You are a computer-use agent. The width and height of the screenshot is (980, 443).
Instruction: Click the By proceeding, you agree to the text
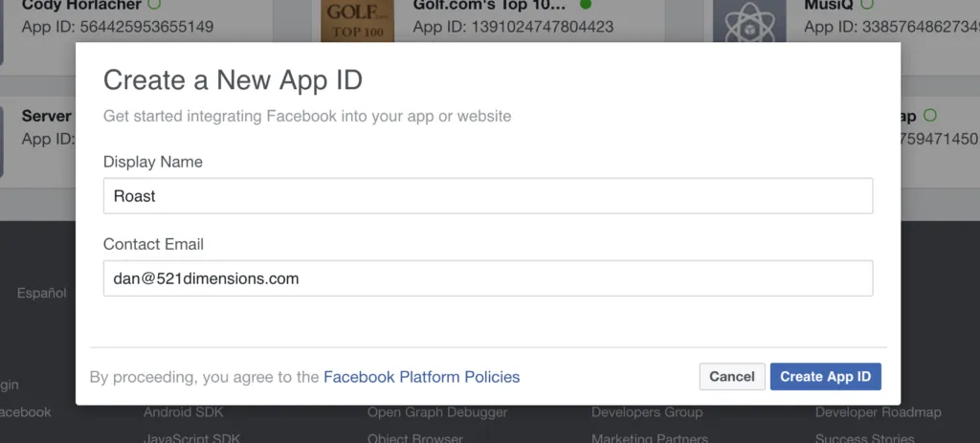pos(205,377)
